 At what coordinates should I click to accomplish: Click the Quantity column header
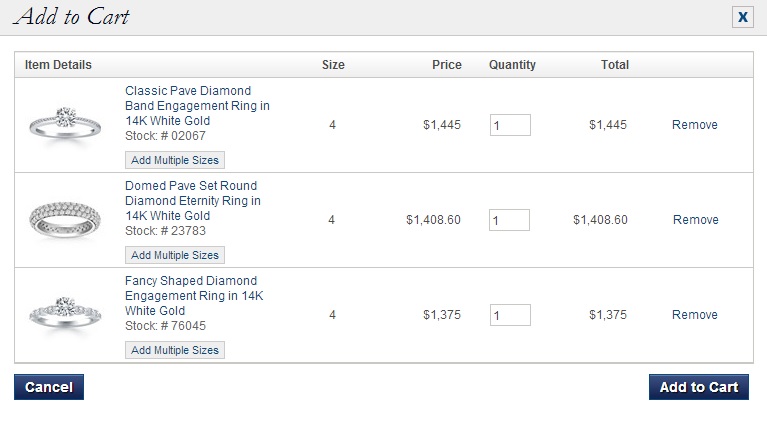click(512, 65)
